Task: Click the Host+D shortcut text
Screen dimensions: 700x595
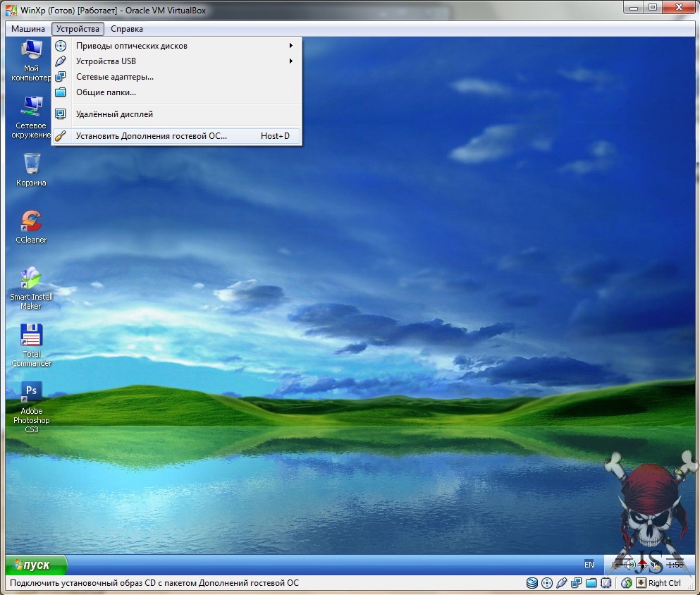Action: [x=275, y=135]
